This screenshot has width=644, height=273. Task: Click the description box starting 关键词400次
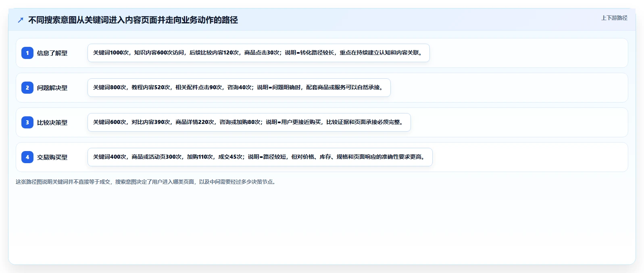[260, 157]
